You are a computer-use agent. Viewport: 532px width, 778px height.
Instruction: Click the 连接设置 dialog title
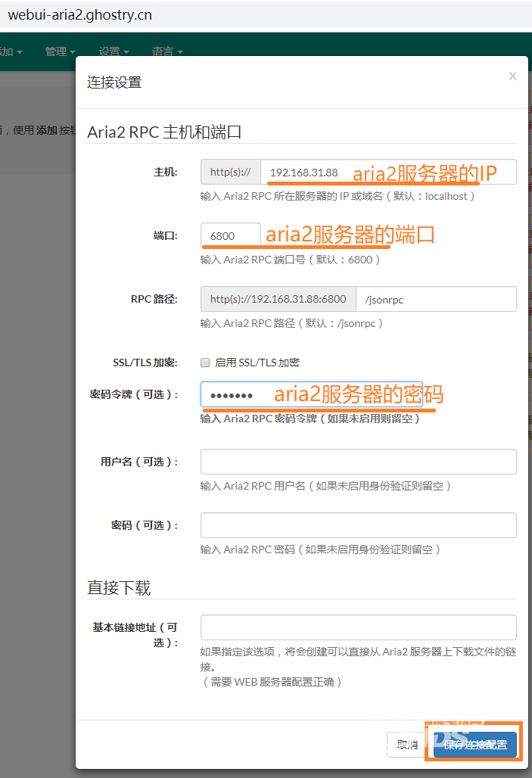coord(114,82)
